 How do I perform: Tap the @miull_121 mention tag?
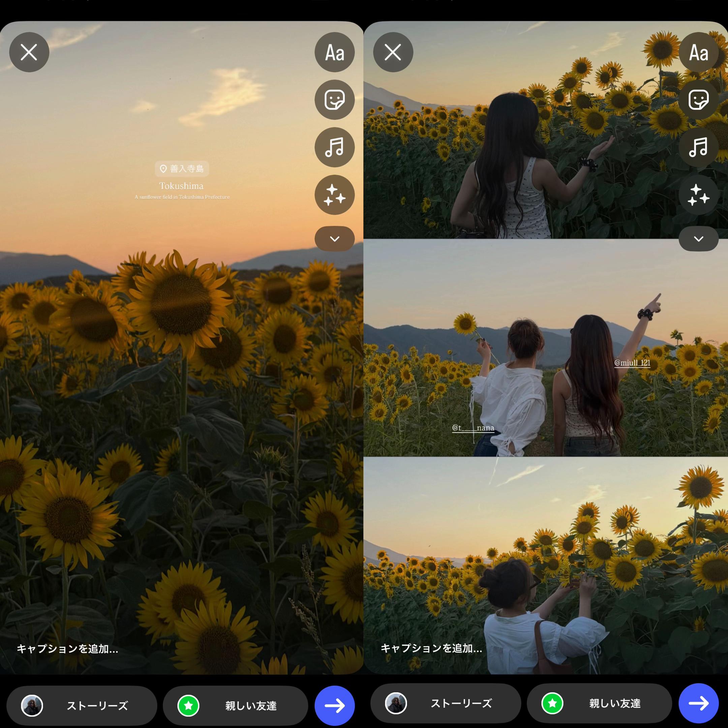(x=632, y=363)
